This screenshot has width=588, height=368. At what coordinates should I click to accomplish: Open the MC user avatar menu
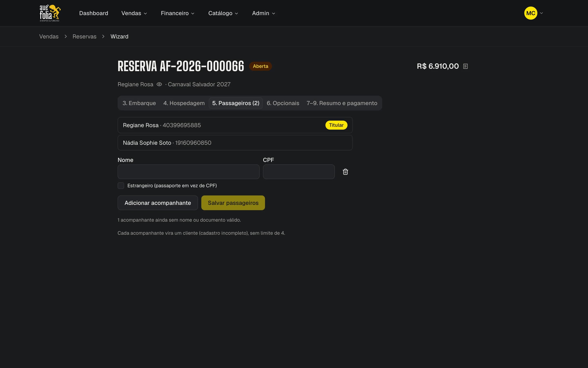coord(531,13)
